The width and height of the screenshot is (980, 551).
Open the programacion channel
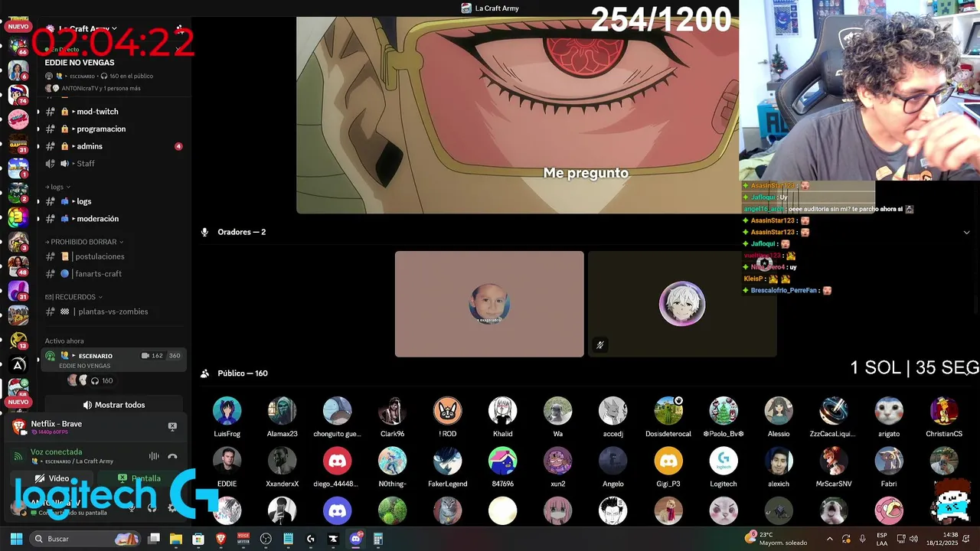click(113, 129)
